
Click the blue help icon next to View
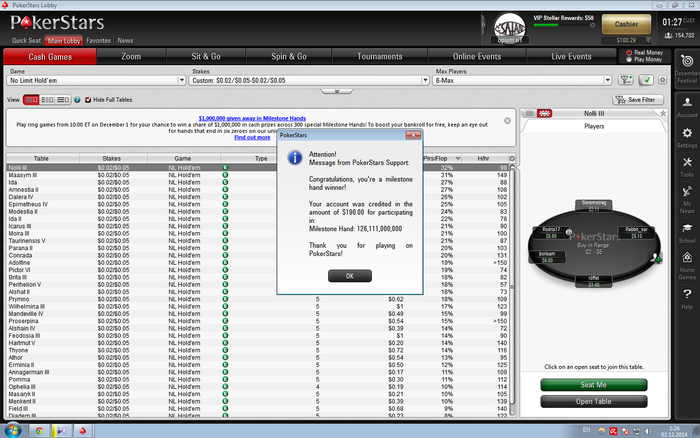77,100
